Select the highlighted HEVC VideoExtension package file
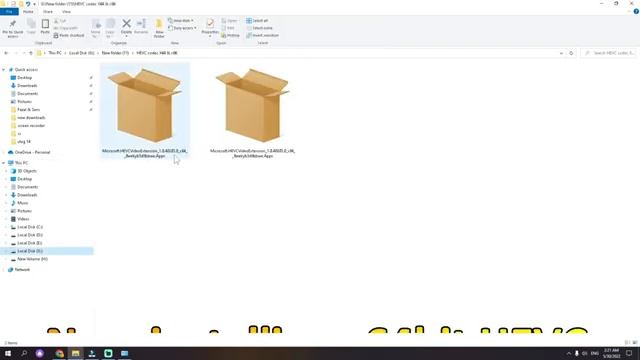Viewport: 640px width, 360px height. pyautogui.click(x=145, y=111)
